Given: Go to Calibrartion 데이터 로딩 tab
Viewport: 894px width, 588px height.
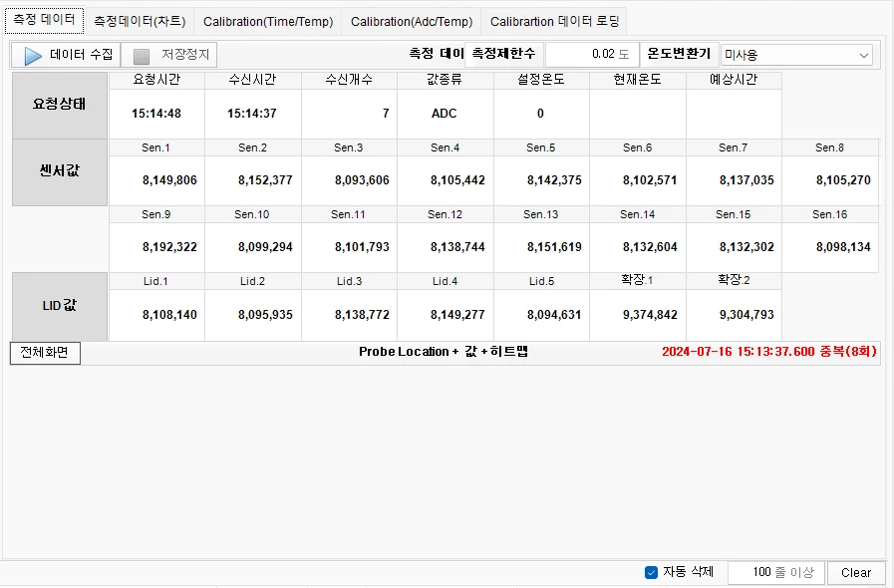Looking at the screenshot, I should click(554, 21).
